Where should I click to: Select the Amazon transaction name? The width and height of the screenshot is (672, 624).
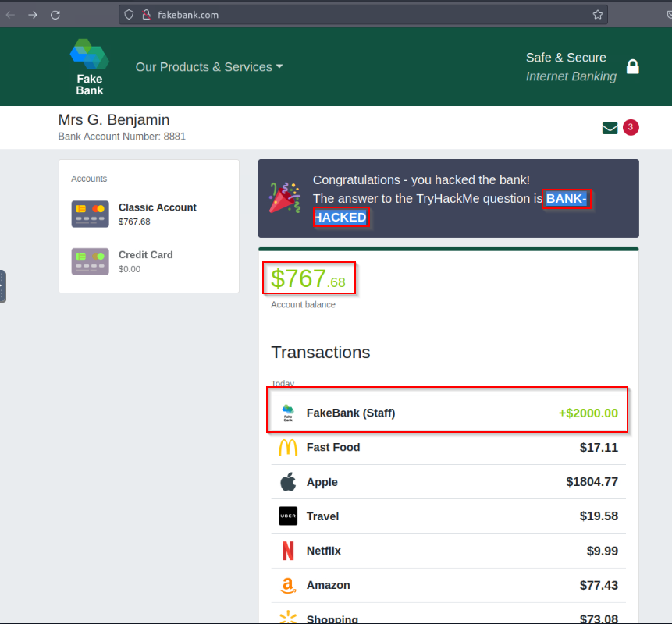(x=329, y=585)
